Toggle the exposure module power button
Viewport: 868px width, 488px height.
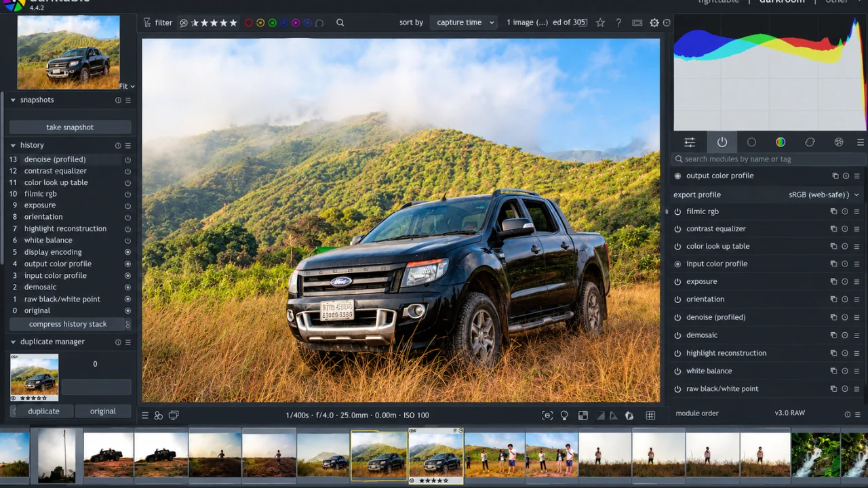[x=677, y=282]
